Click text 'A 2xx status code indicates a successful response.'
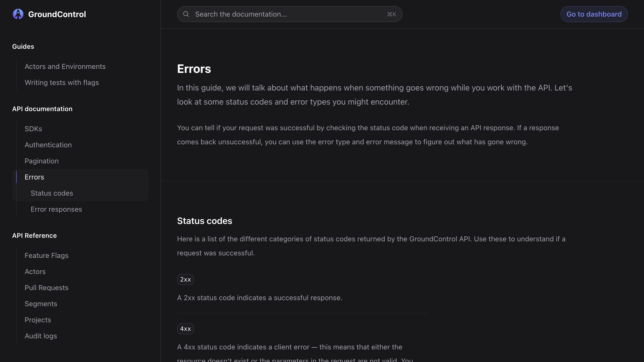The height and width of the screenshot is (362, 644). point(260,298)
